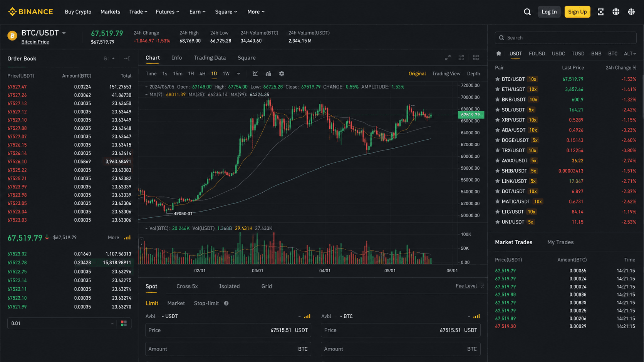Select the Market order type
The height and width of the screenshot is (362, 644).
coord(176,303)
